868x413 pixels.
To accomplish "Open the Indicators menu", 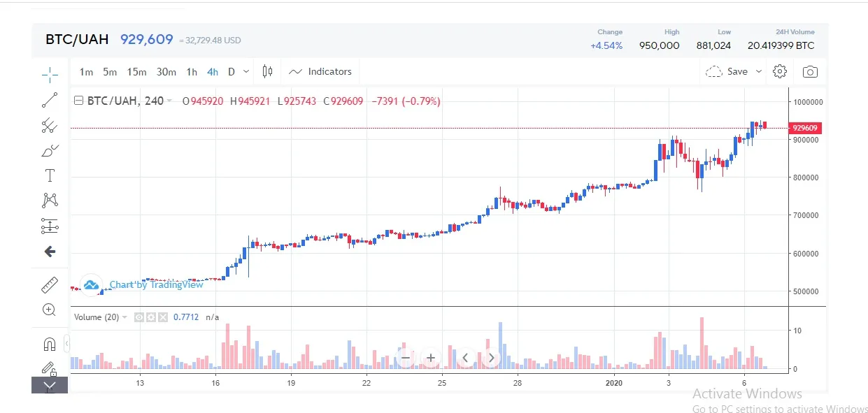I will pyautogui.click(x=320, y=71).
